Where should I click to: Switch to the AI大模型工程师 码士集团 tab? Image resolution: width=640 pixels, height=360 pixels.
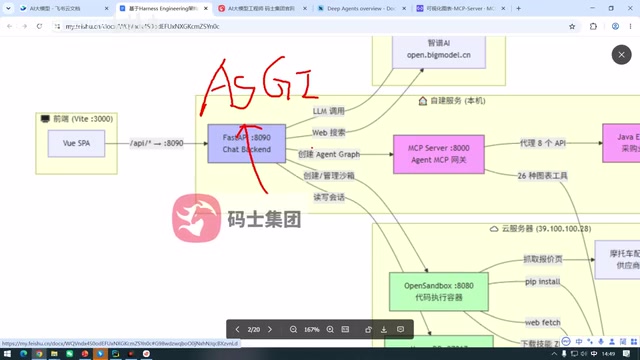tap(261, 8)
